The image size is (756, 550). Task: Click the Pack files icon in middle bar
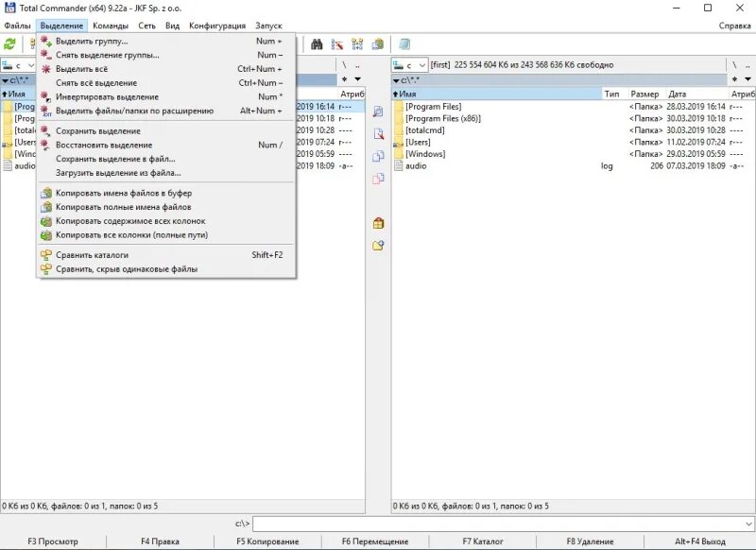(x=378, y=223)
